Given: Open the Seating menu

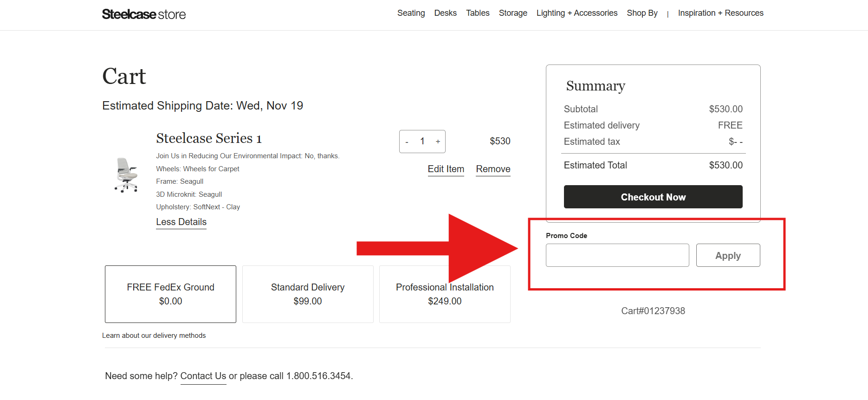Looking at the screenshot, I should tap(410, 13).
